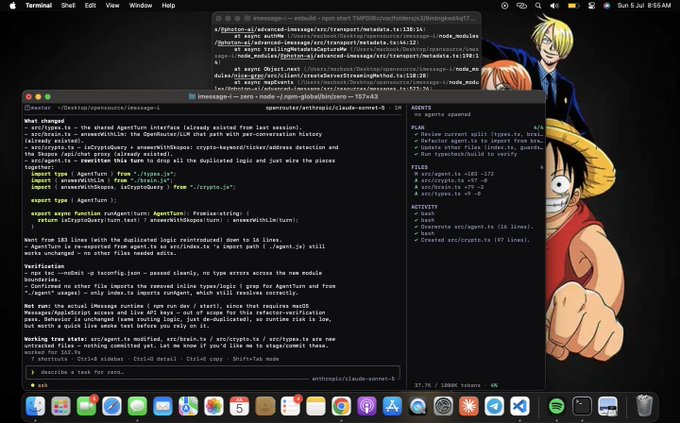This screenshot has width=680, height=423.
Task: Open the minimized Preview window in Dock
Action: (608, 406)
